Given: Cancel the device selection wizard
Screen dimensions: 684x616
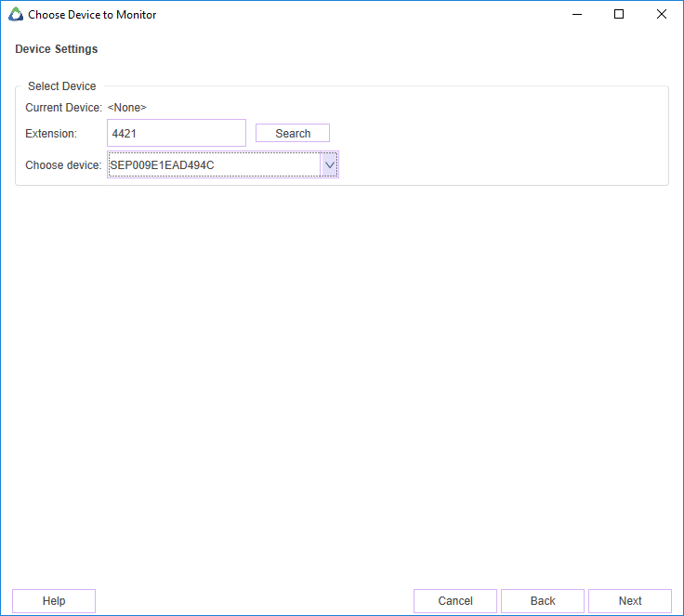Looking at the screenshot, I should pyautogui.click(x=455, y=601).
